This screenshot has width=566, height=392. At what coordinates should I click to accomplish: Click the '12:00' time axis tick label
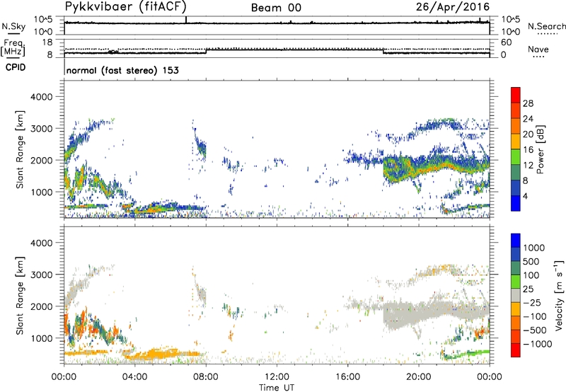click(277, 377)
